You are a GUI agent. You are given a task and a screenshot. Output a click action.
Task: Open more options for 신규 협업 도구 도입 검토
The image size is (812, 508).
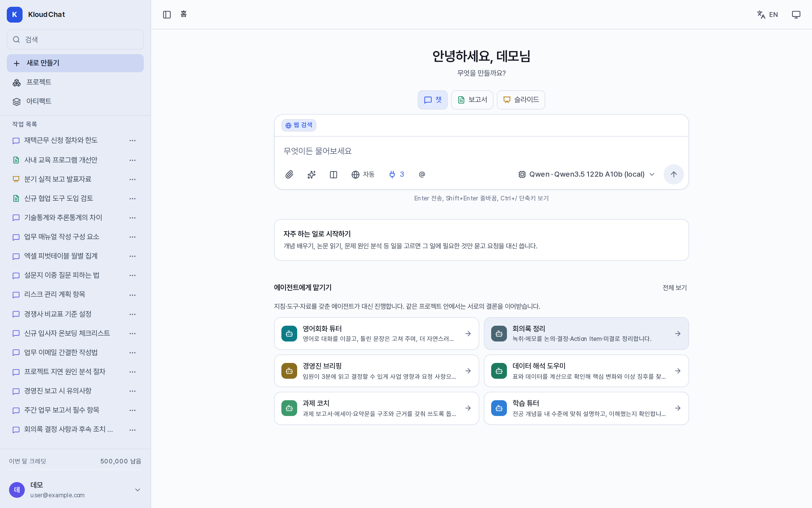133,199
